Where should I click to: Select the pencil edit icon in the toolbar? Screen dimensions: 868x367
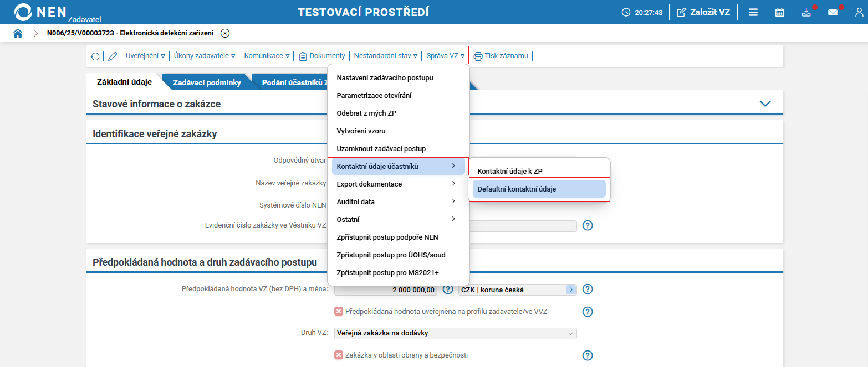[x=112, y=55]
